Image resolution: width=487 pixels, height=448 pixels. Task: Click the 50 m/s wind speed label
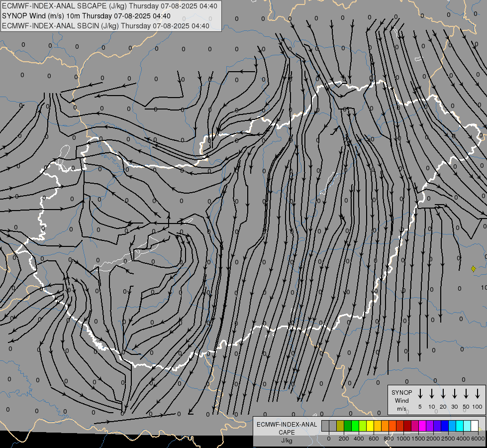466,407
